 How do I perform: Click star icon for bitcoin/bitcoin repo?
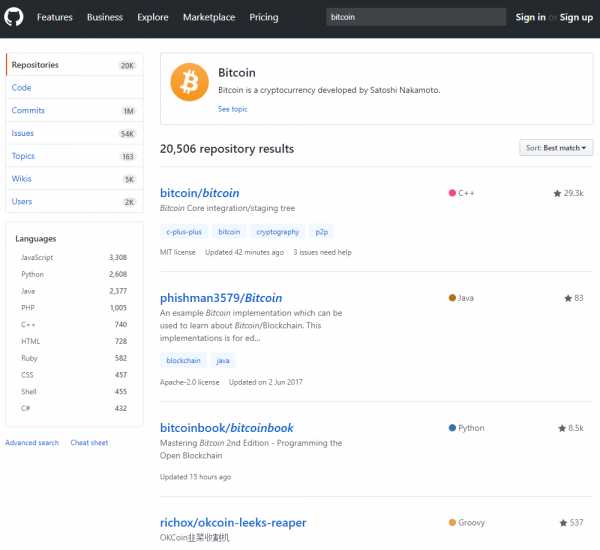(557, 193)
